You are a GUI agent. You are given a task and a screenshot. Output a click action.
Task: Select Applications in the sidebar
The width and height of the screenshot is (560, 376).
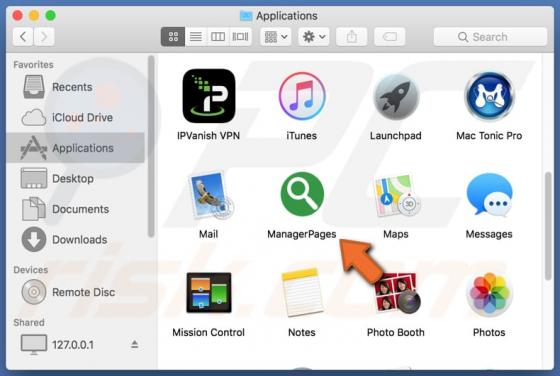75,148
